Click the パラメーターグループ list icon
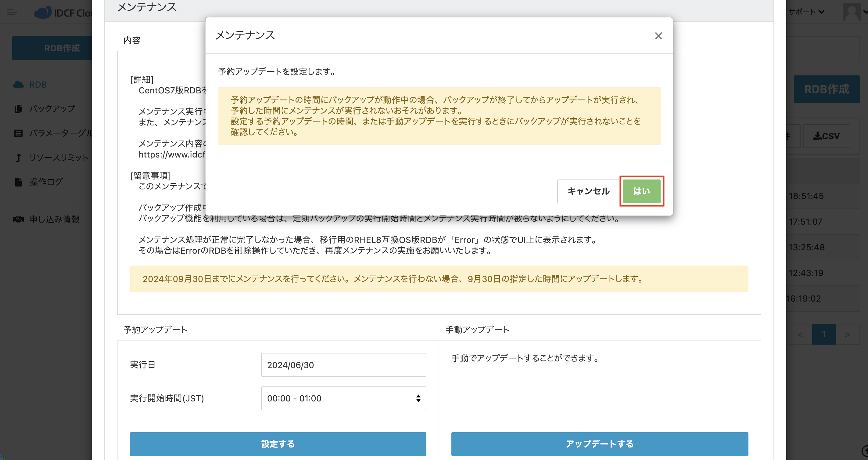The image size is (868, 460). (19, 133)
